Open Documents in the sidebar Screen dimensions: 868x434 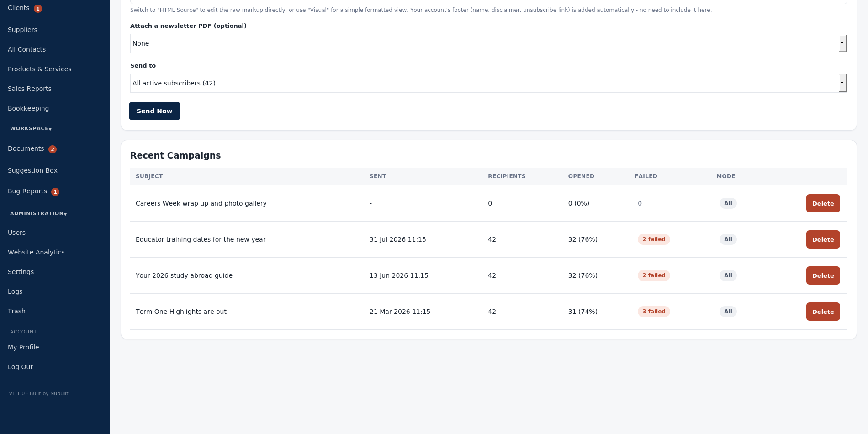(26, 149)
